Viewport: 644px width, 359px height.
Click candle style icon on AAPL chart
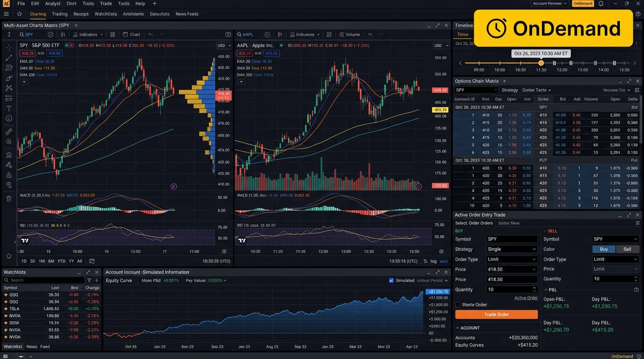pos(280,35)
